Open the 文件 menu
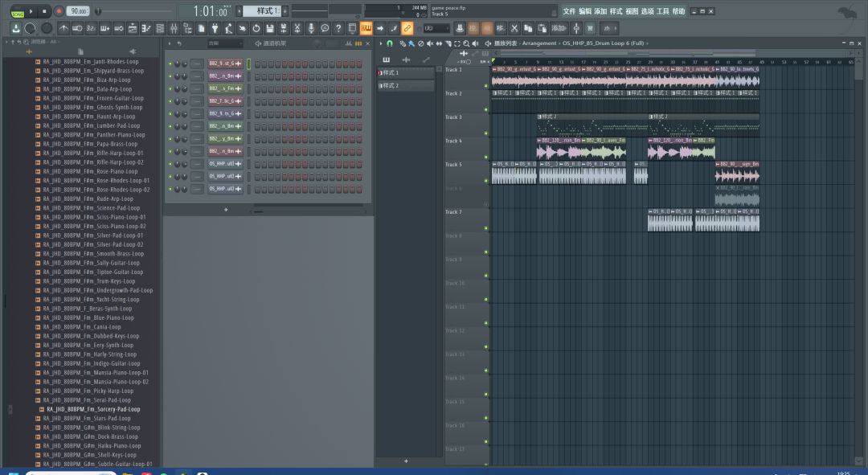 tap(569, 11)
